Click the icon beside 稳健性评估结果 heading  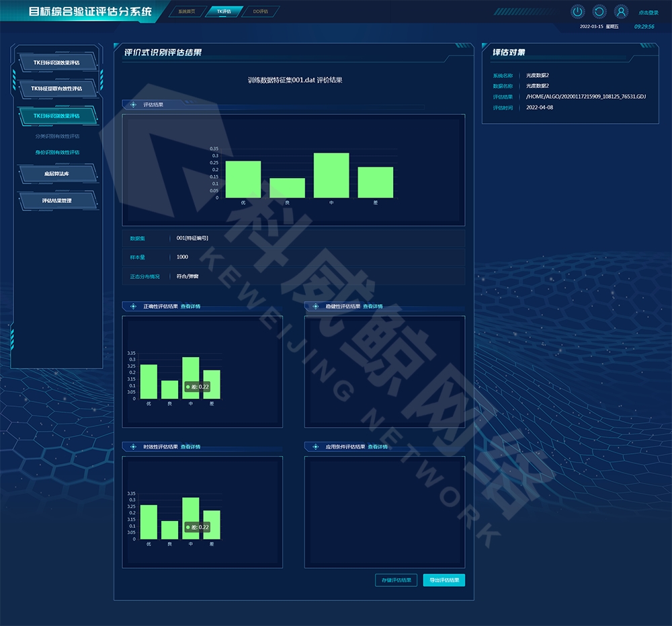click(315, 307)
